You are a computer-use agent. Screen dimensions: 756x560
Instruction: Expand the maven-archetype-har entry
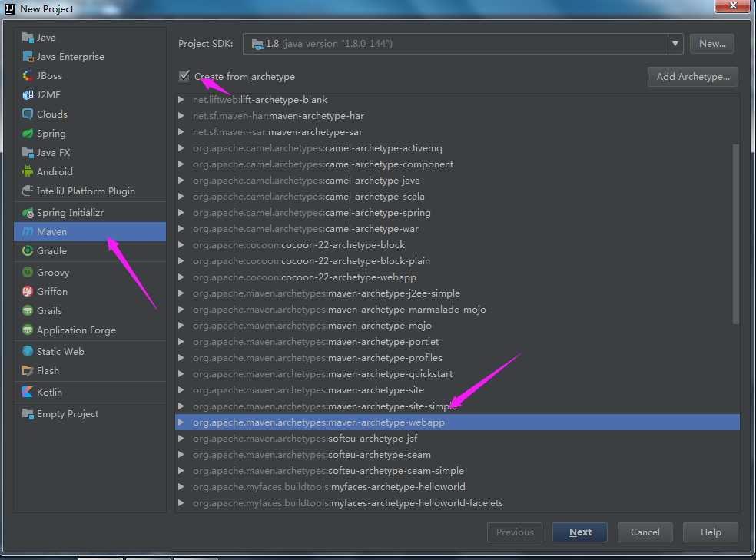coord(181,116)
